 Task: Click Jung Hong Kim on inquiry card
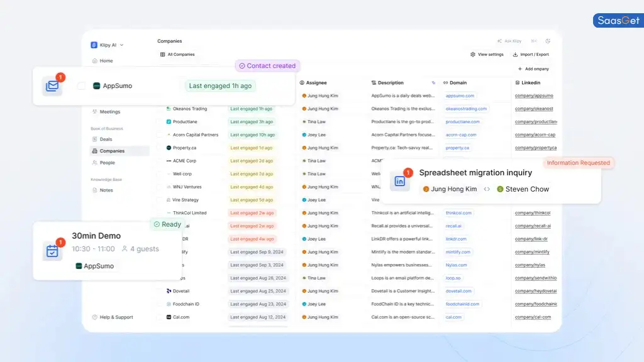point(450,189)
